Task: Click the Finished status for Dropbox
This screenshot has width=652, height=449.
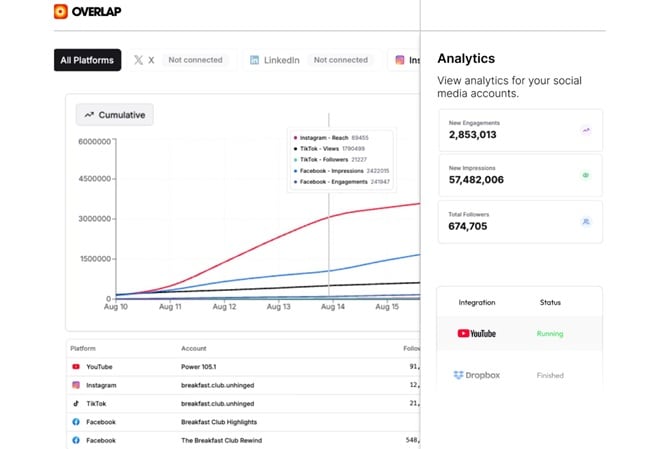Action: pos(550,375)
